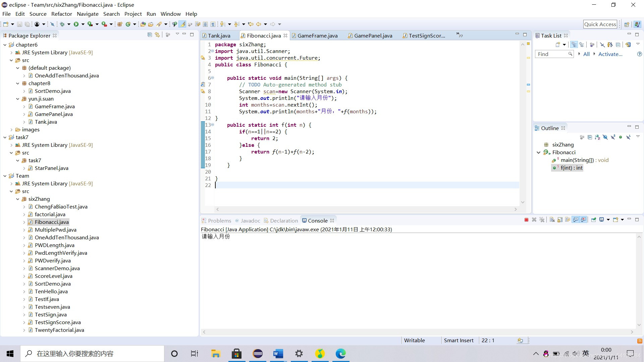The height and width of the screenshot is (362, 644).
Task: Run the program with the green Run button
Action: 76,24
